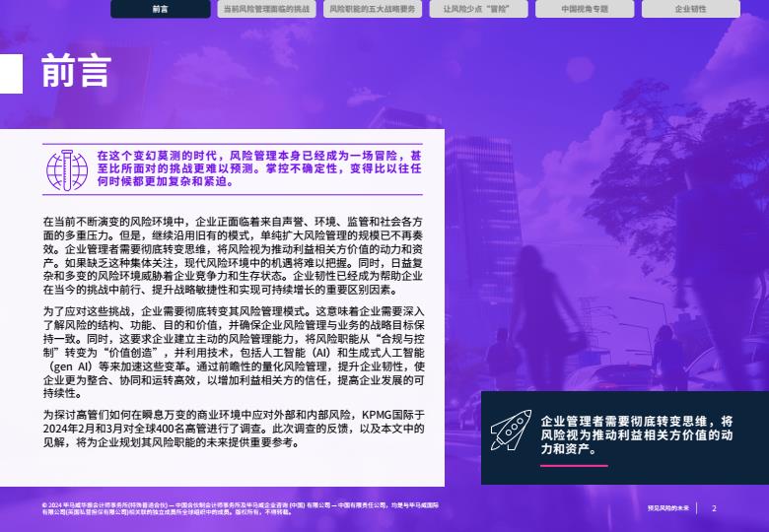The image size is (769, 532).
Task: Click the pink underline in the callout box
Action: coord(574,466)
